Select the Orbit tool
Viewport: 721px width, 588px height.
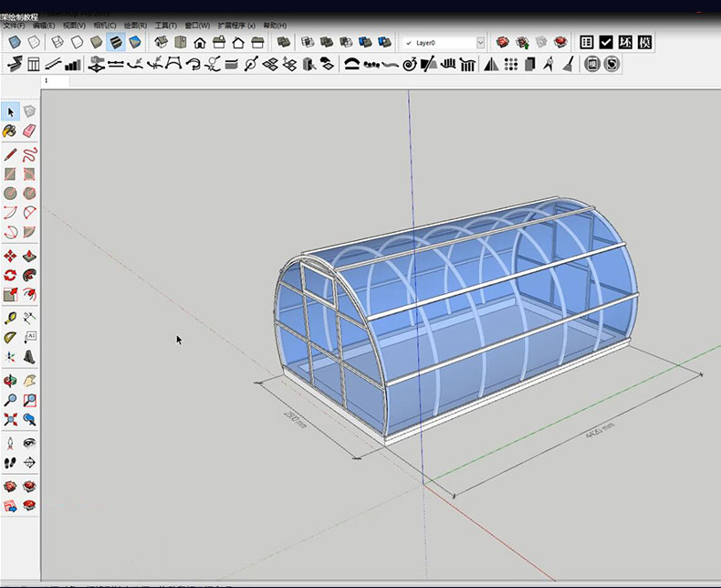coord(10,380)
